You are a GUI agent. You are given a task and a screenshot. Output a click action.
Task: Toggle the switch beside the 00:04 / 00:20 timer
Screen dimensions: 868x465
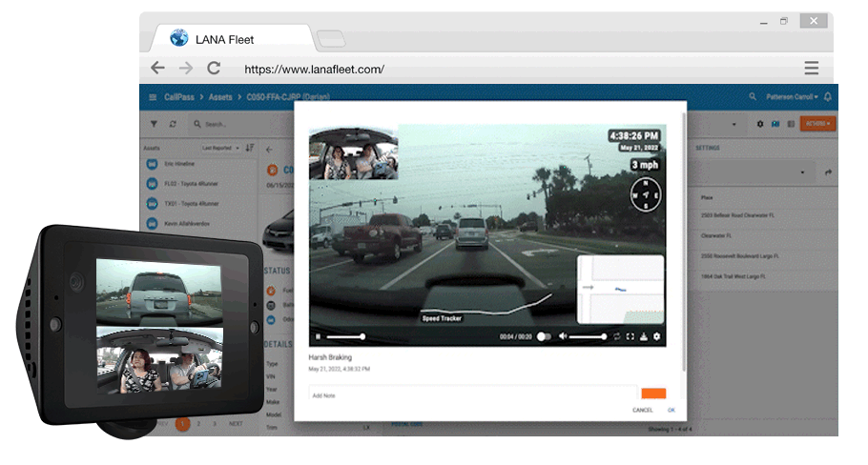pos(544,336)
